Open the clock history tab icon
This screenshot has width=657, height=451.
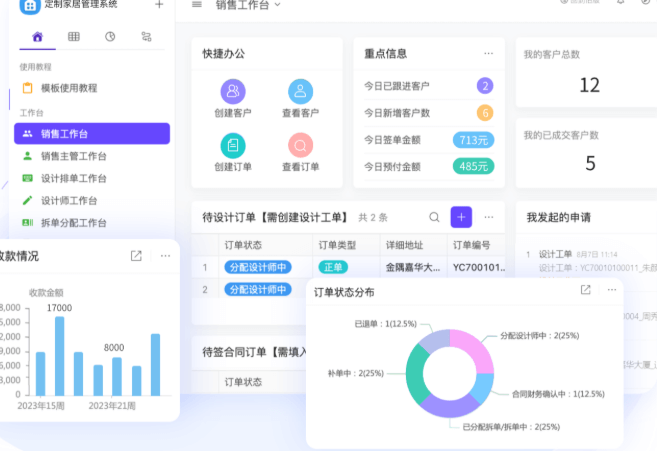pyautogui.click(x=110, y=36)
